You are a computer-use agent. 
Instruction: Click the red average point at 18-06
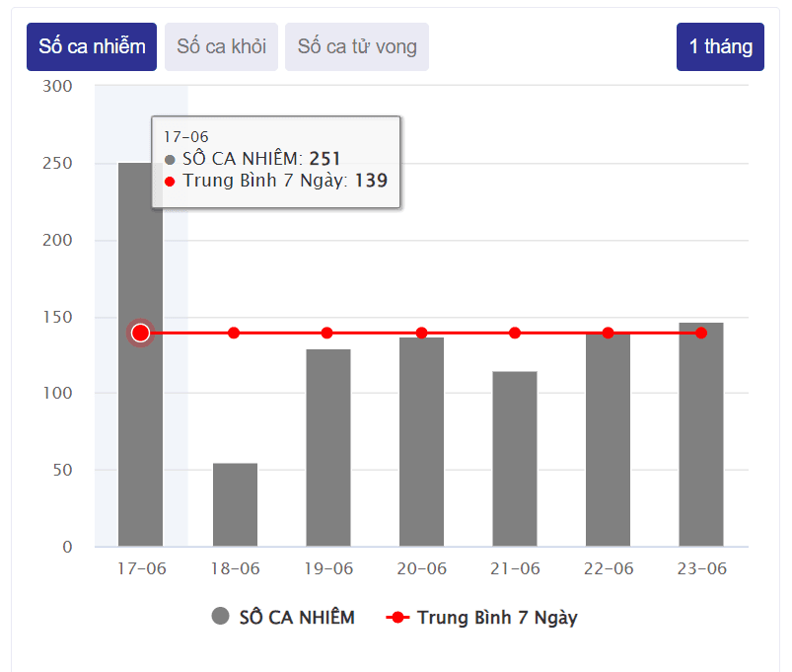click(234, 333)
